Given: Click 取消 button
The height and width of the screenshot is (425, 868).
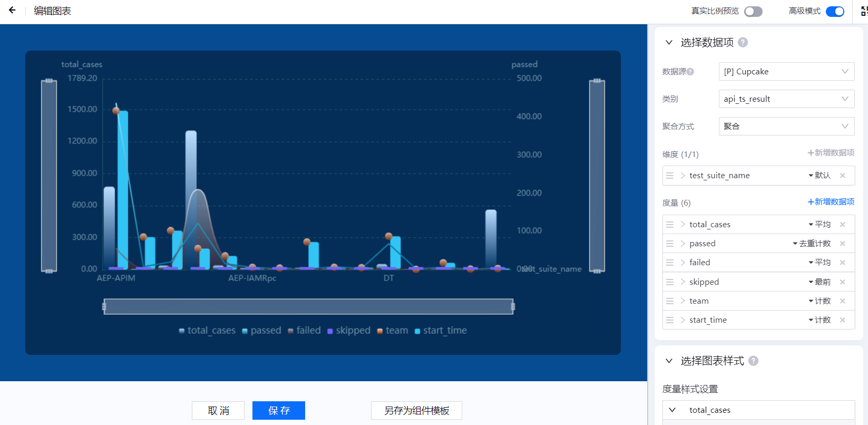Looking at the screenshot, I should [218, 410].
